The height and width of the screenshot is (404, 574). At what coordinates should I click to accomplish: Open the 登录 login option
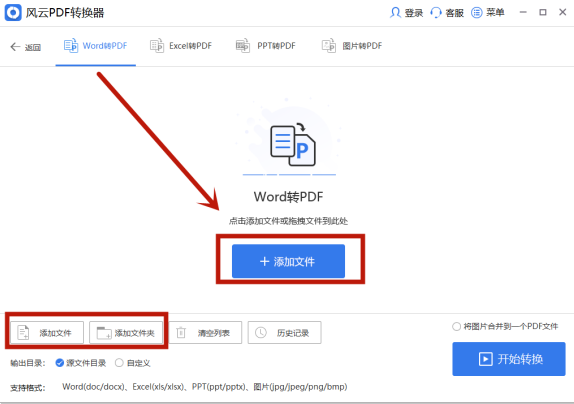(x=406, y=13)
